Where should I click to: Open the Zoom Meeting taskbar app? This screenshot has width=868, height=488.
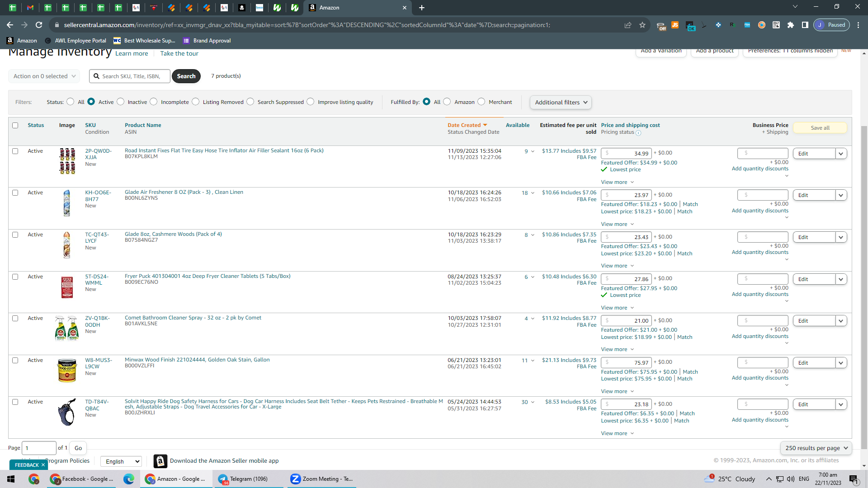pyautogui.click(x=322, y=479)
